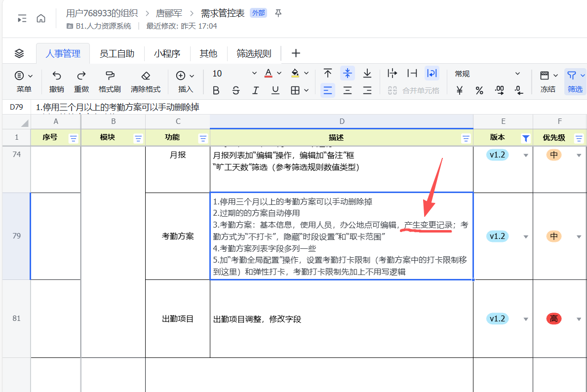The image size is (587, 392).
Task: Click the pin icon beside 需求管控表
Action: 278,13
